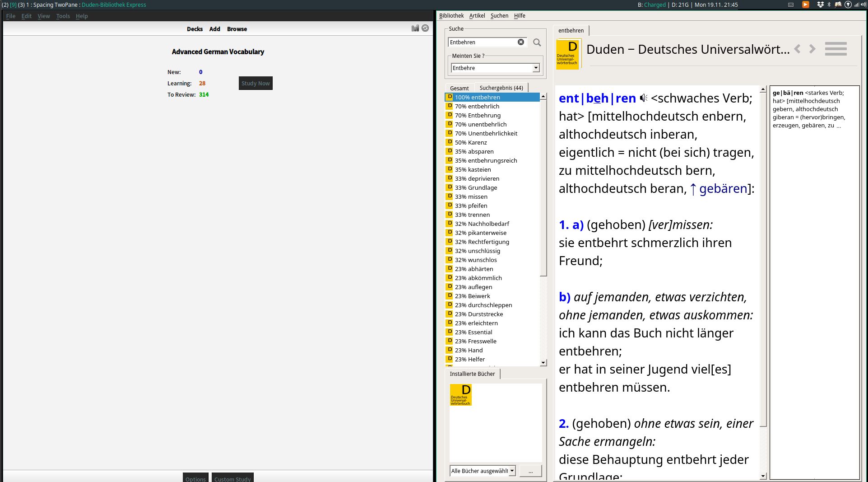Click the Duden book thumbnail under Installierte Bücher
Screen dimensions: 868x482
click(x=460, y=395)
